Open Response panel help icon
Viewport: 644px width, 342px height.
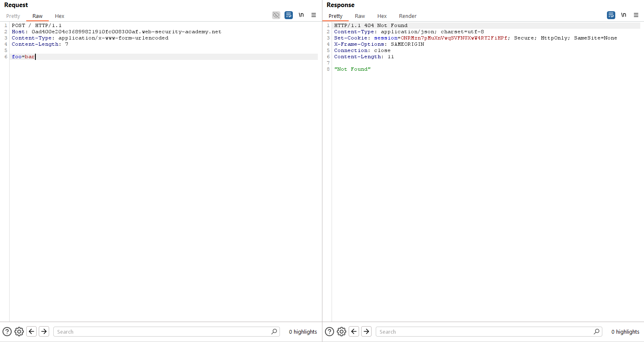point(329,332)
